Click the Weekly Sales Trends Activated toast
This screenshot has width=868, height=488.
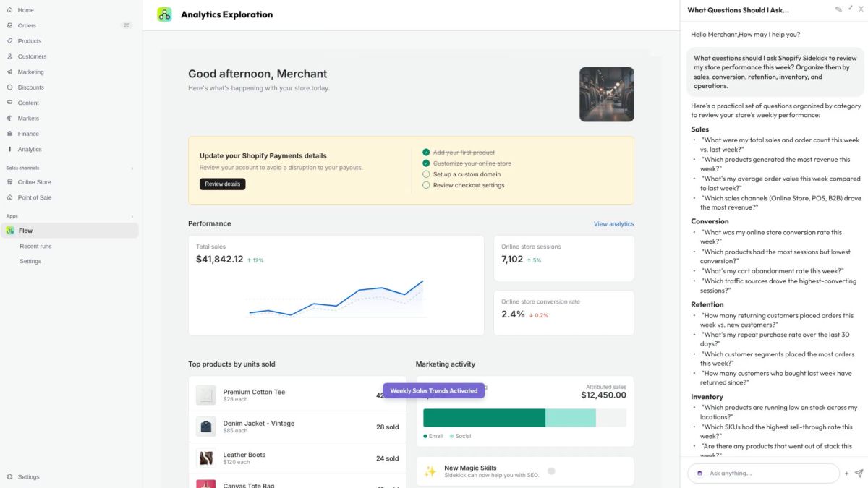click(434, 390)
